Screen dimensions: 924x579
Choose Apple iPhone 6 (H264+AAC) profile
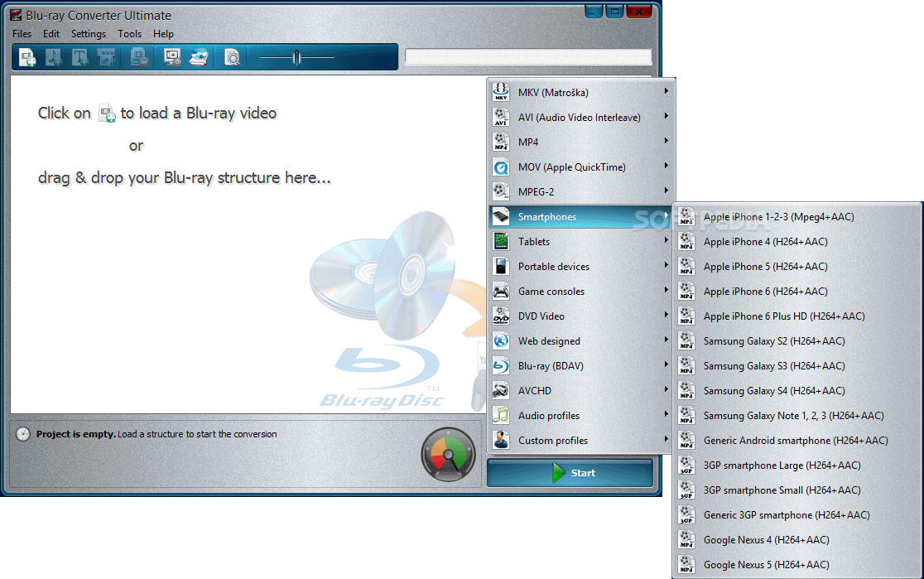point(796,292)
